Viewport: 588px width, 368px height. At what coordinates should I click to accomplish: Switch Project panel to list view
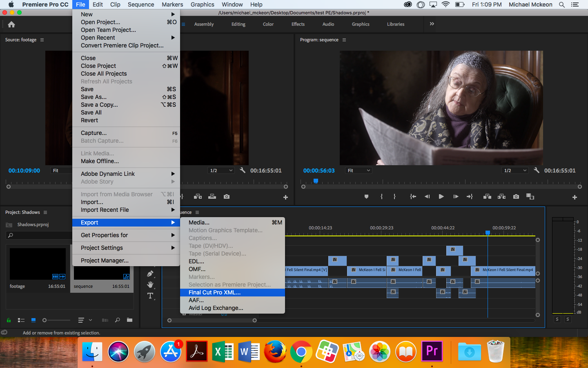21,320
